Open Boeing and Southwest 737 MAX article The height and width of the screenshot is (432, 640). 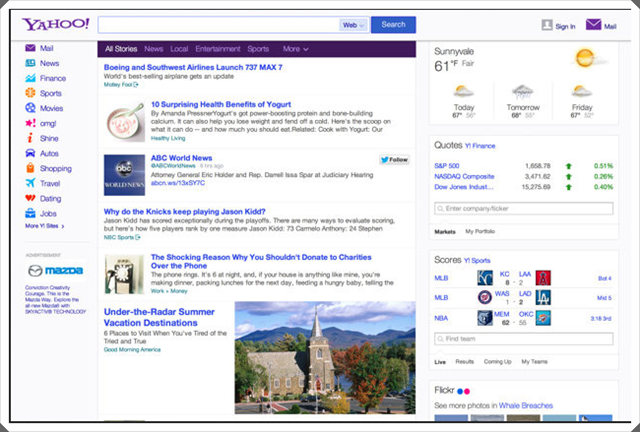[x=193, y=67]
